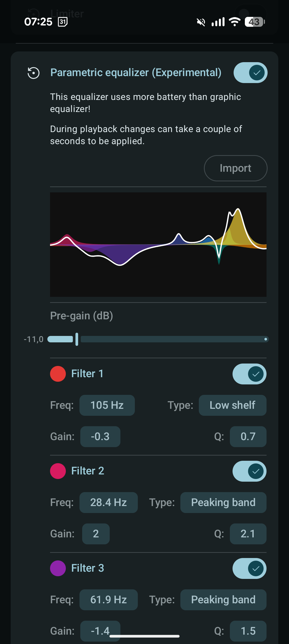Tap the red Filter 1 color dot
Viewport: 289px width, 644px height.
click(x=58, y=374)
